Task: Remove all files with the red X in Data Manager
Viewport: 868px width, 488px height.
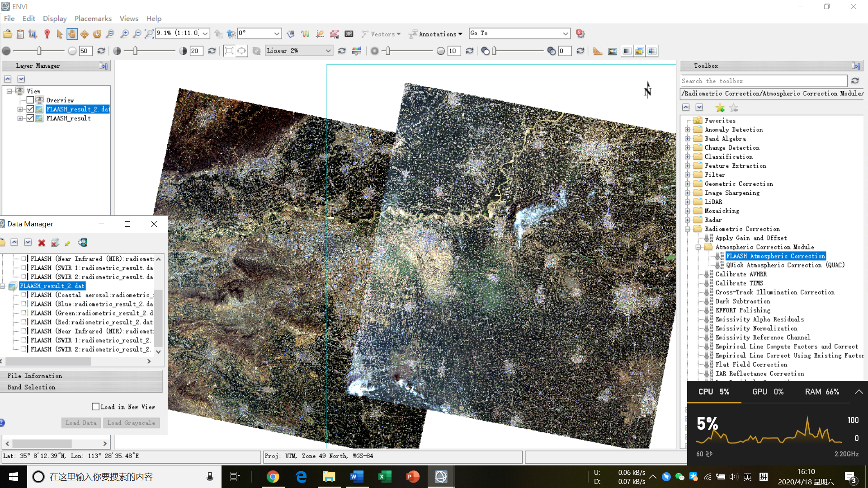Action: point(55,243)
